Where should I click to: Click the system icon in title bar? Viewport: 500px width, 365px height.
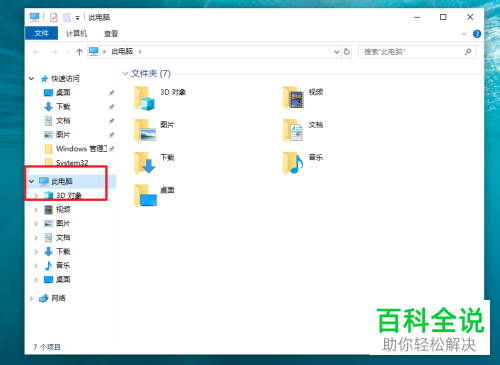tap(34, 17)
